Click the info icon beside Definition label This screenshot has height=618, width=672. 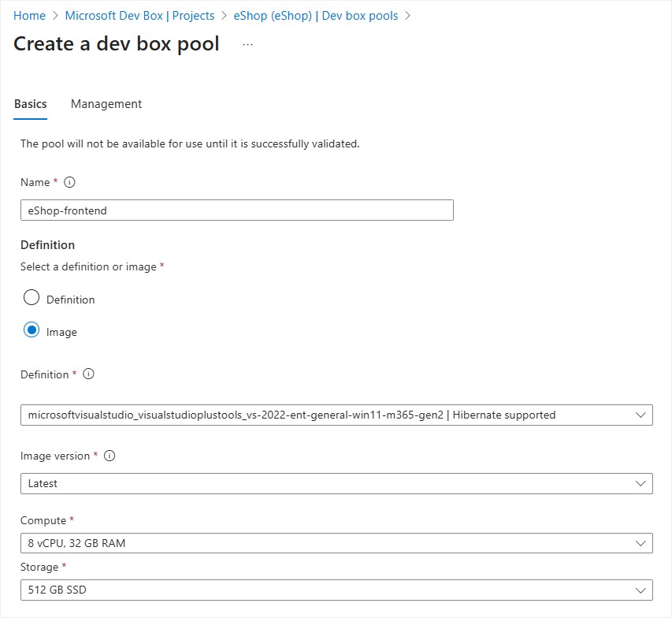(x=88, y=374)
